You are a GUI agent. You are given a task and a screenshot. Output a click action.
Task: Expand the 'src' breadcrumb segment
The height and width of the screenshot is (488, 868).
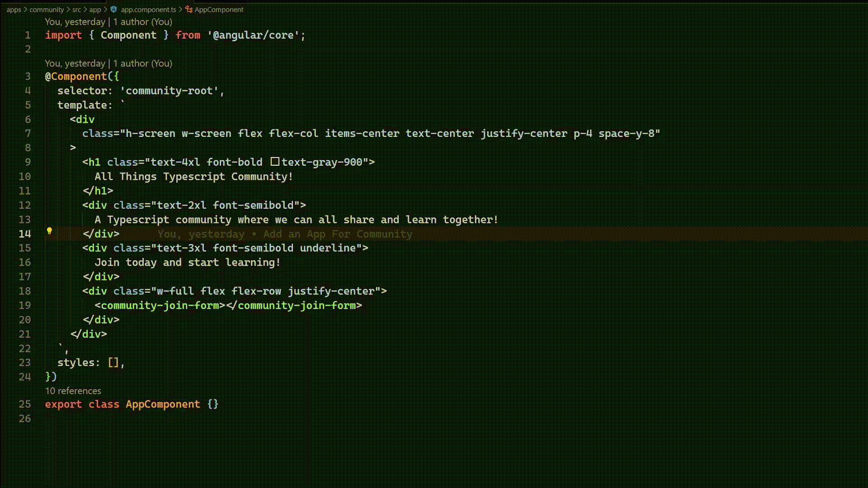pyautogui.click(x=76, y=9)
